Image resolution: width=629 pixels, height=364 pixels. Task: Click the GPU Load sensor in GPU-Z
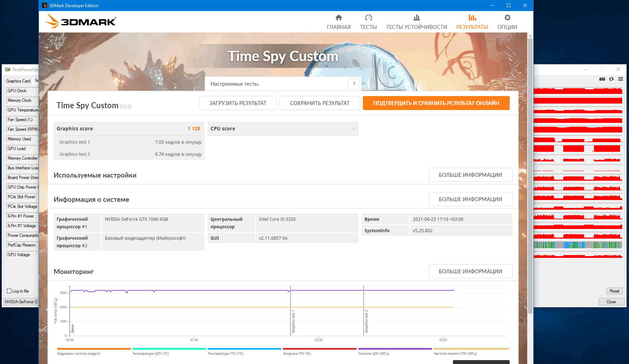(23, 149)
